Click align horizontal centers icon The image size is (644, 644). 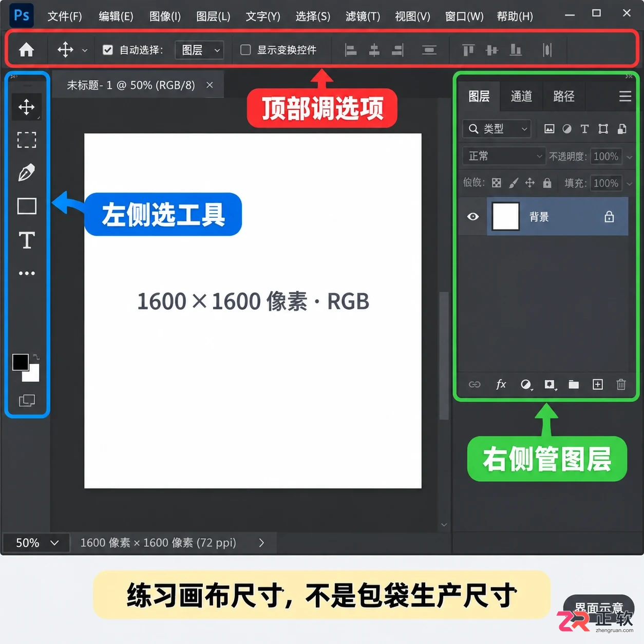point(374,50)
